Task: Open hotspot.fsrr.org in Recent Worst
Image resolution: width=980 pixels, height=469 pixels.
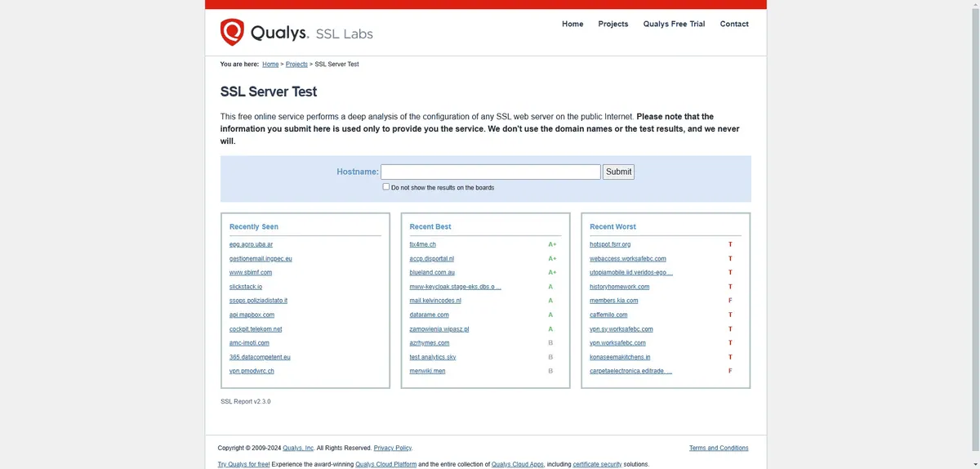Action: pos(610,244)
